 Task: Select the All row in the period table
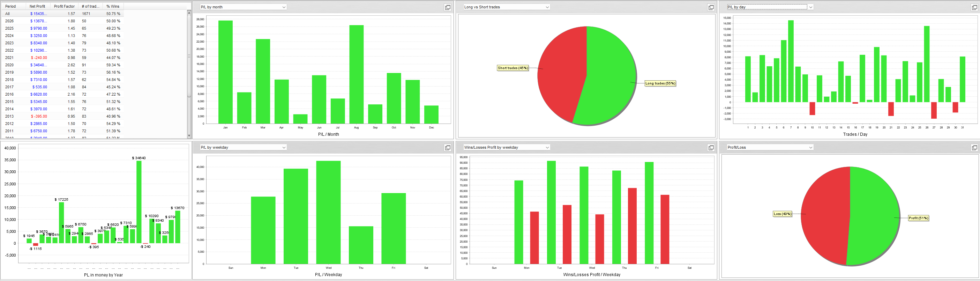click(63, 14)
